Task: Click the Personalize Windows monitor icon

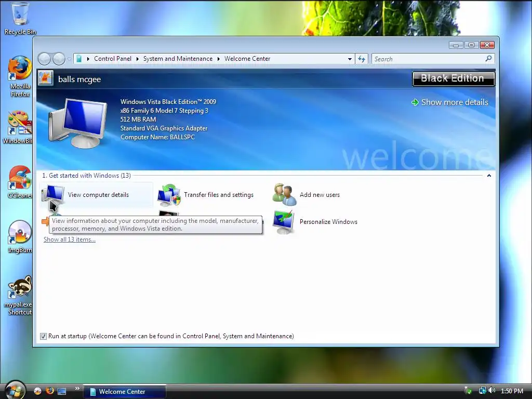Action: click(x=284, y=222)
